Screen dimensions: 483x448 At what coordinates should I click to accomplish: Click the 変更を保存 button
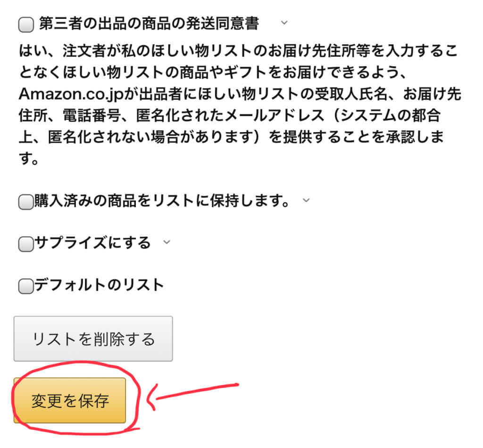click(70, 401)
